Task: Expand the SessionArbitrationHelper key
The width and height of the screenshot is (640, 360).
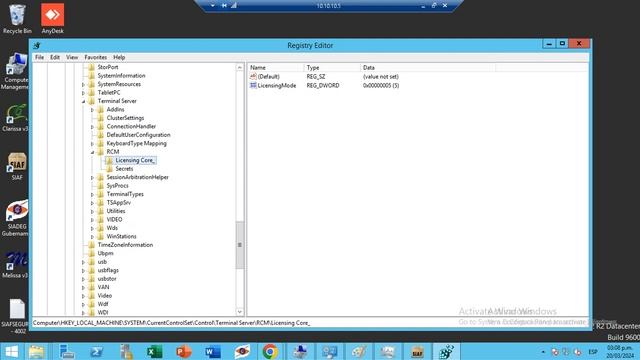Action: pyautogui.click(x=93, y=178)
